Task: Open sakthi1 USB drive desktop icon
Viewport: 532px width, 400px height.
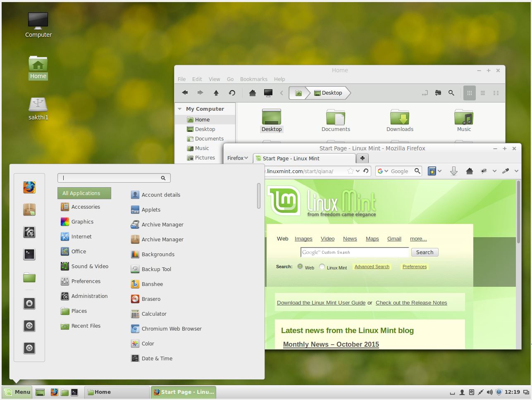Action: point(38,109)
